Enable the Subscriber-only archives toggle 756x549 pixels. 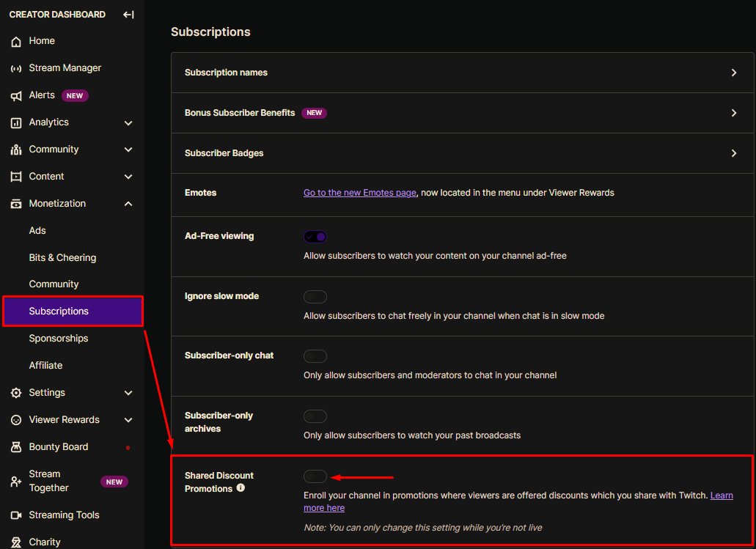315,416
